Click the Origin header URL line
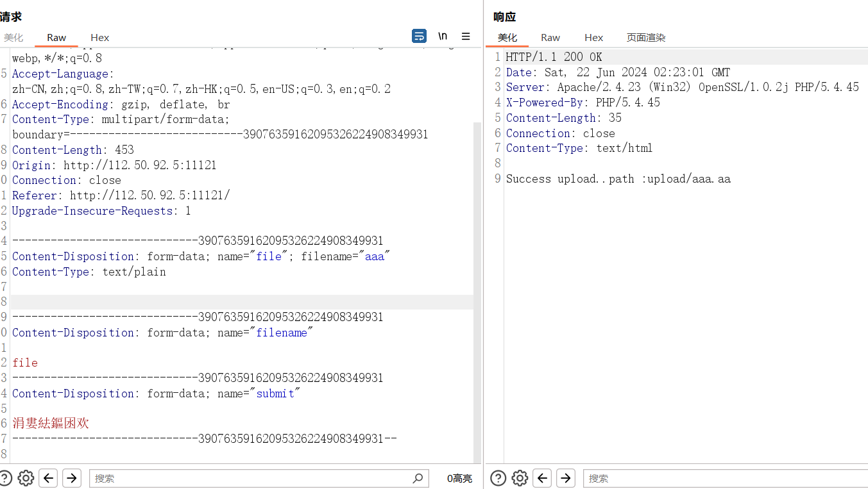Viewport: 868px width, 489px height. click(114, 165)
